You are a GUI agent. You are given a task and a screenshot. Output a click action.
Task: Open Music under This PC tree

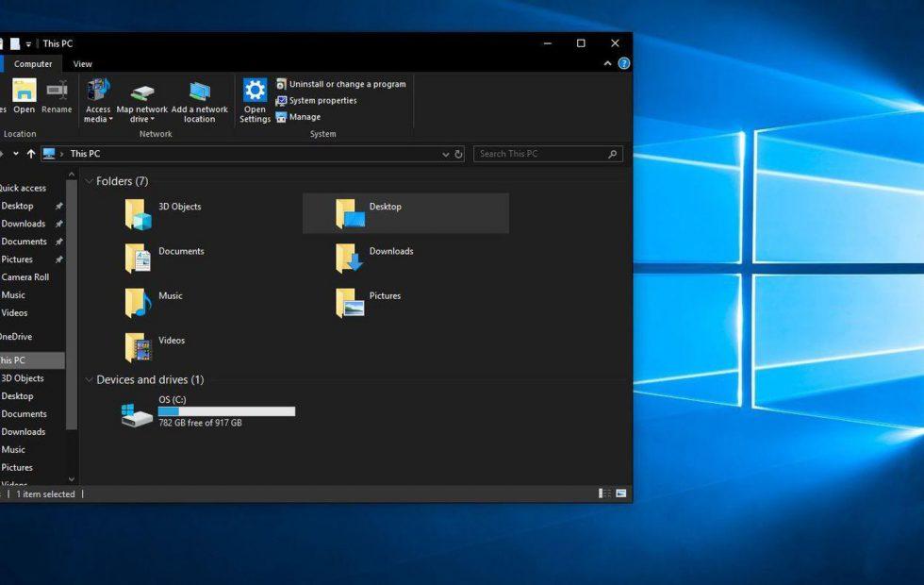(x=13, y=449)
